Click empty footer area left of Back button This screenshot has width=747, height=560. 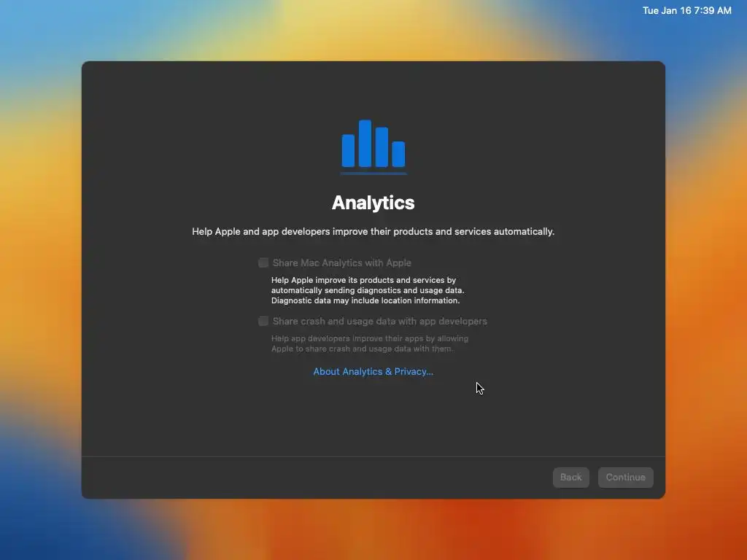tap(314, 477)
